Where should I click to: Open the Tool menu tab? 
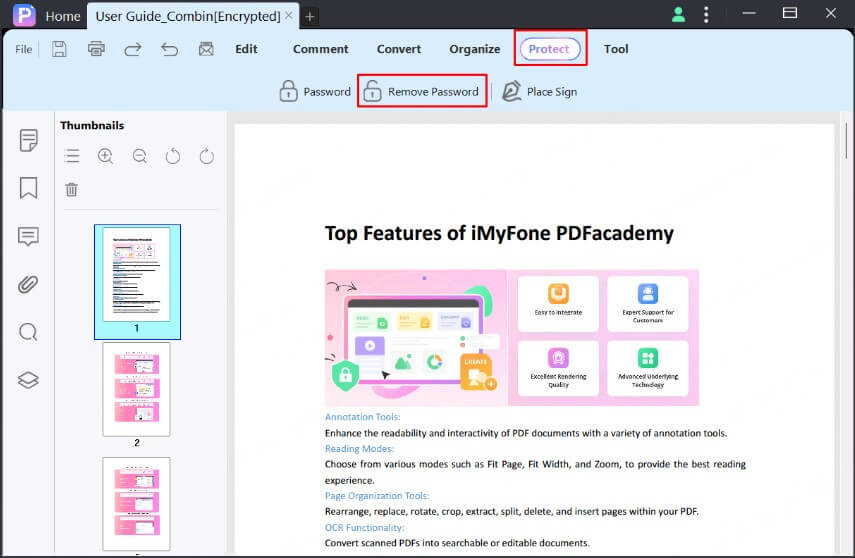pos(616,49)
